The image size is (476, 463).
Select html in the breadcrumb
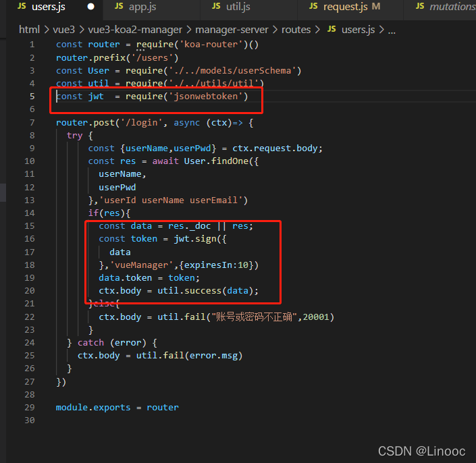[29, 30]
